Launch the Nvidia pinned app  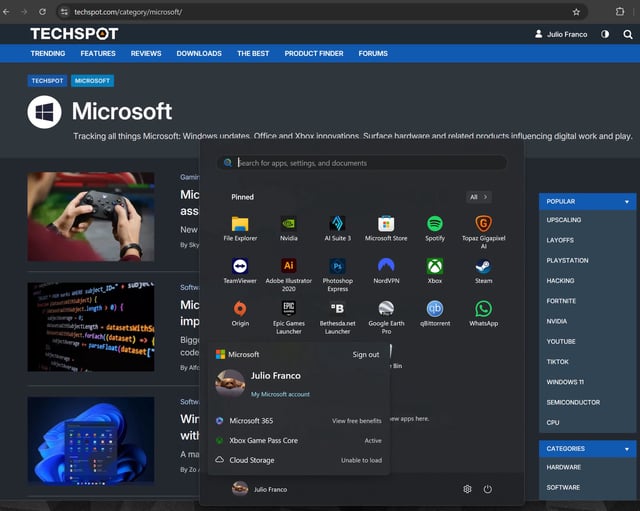pyautogui.click(x=289, y=229)
